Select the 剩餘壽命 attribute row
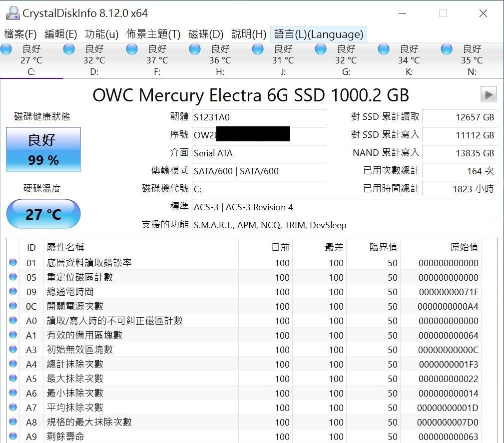This screenshot has height=443, width=504. [x=244, y=436]
